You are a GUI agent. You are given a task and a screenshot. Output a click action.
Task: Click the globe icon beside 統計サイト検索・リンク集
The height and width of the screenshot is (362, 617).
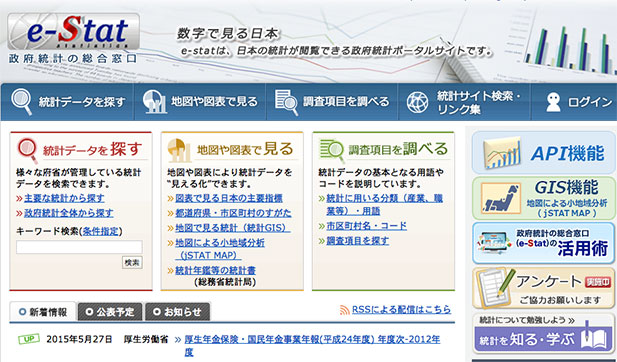417,102
